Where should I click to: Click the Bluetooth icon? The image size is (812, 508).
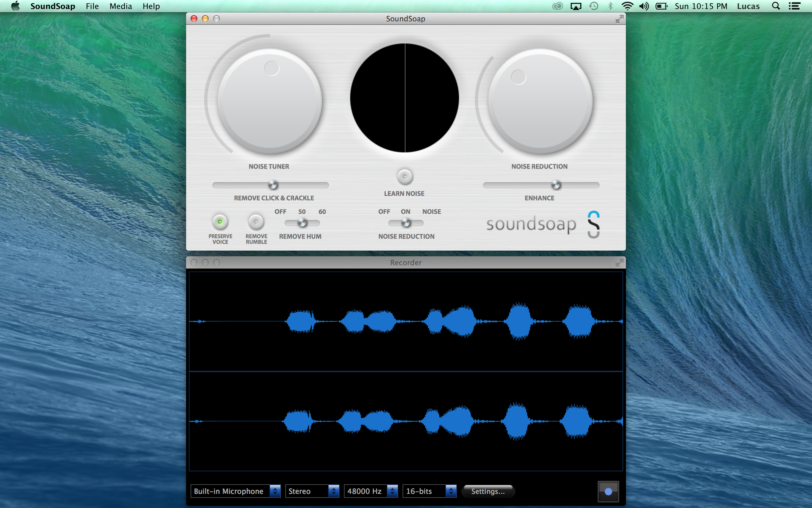tap(610, 6)
